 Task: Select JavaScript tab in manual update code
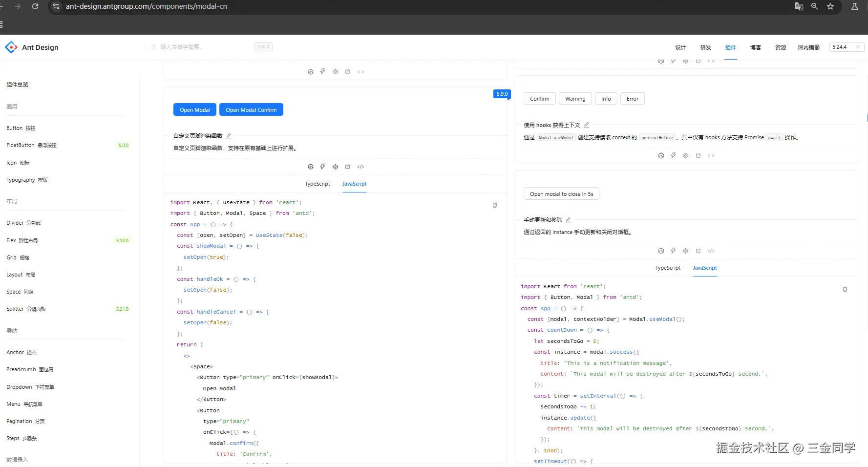point(705,268)
